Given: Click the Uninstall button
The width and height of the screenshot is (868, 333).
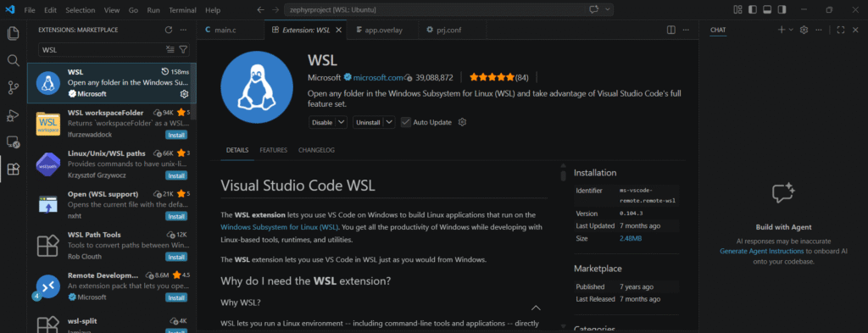Looking at the screenshot, I should pyautogui.click(x=369, y=122).
